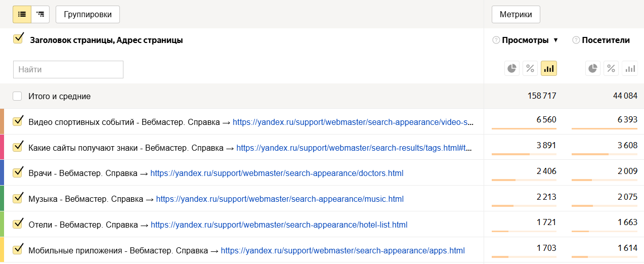Open the Группировки dropdown
644x264 pixels.
point(88,14)
